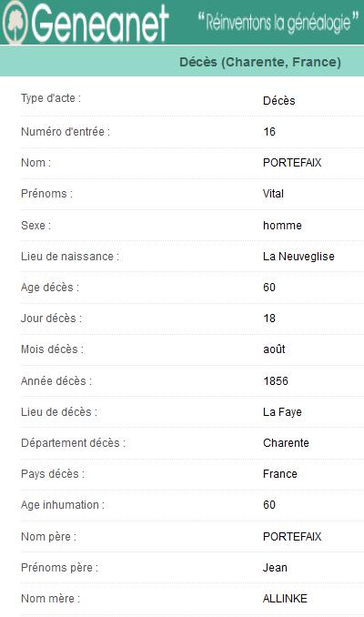Click the Age décès value 60

269,288
